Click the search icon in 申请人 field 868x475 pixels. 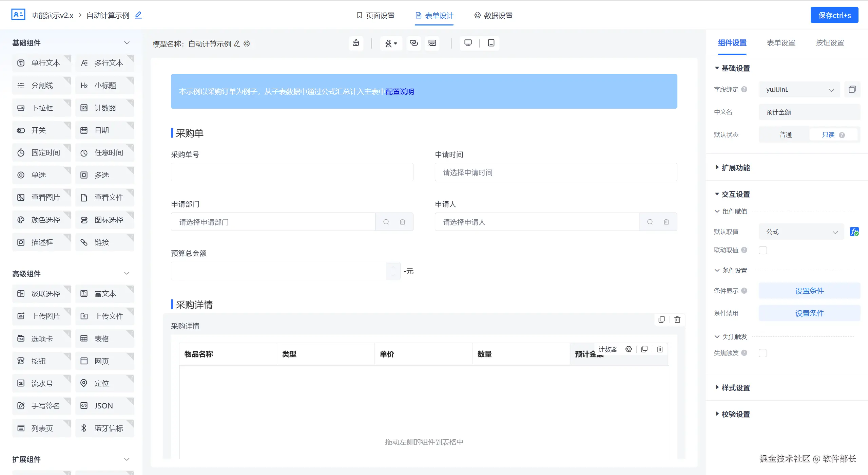[650, 222]
